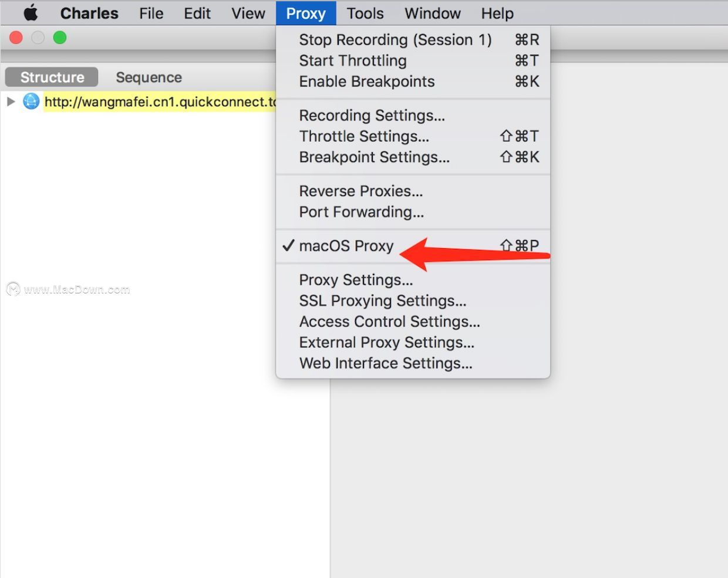The width and height of the screenshot is (728, 578).
Task: Open the Help menu
Action: coord(497,13)
